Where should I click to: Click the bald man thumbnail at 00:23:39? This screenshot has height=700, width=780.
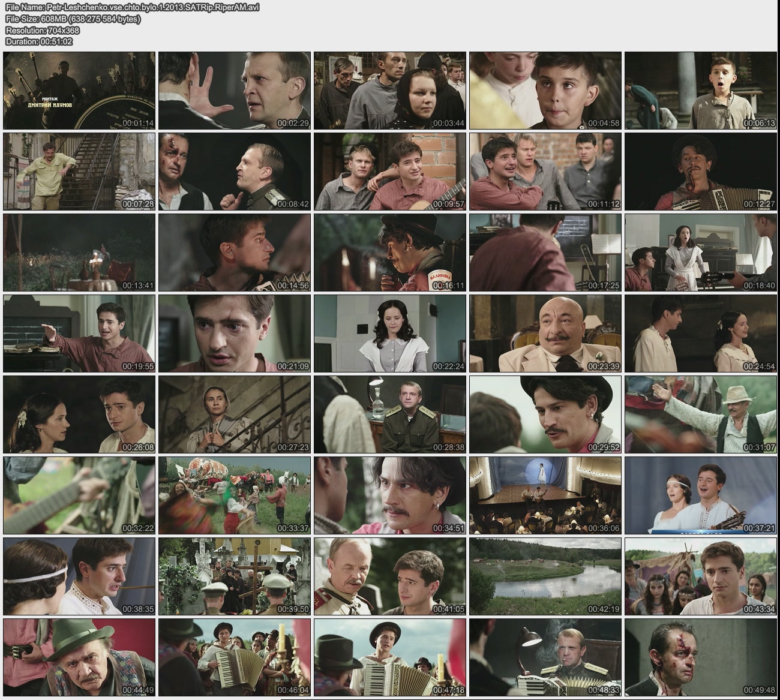tap(545, 334)
